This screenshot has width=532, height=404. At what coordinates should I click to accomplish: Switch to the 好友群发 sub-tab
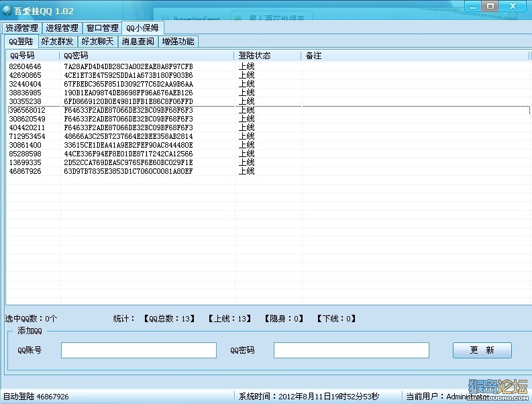pos(57,42)
